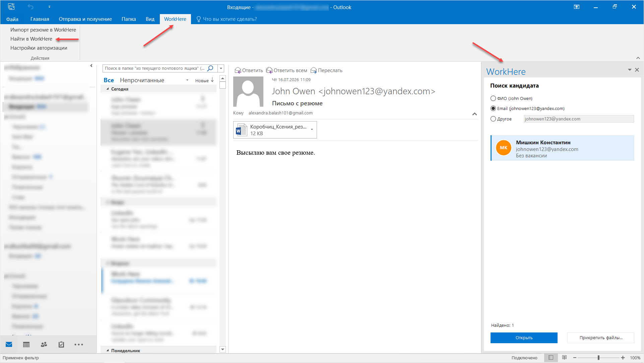Open the Папка tab
Screen dimensions: 644x363
[129, 19]
